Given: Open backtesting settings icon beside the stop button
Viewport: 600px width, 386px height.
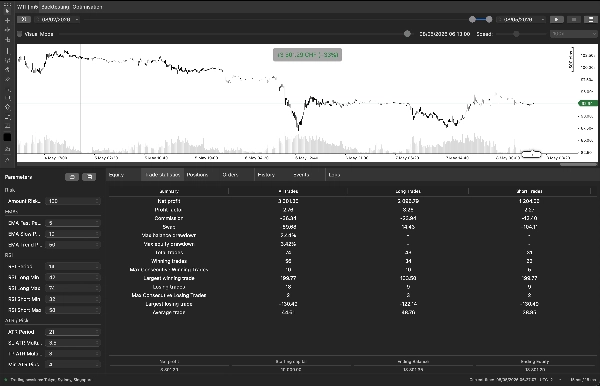Looking at the screenshot, I should pos(591,20).
